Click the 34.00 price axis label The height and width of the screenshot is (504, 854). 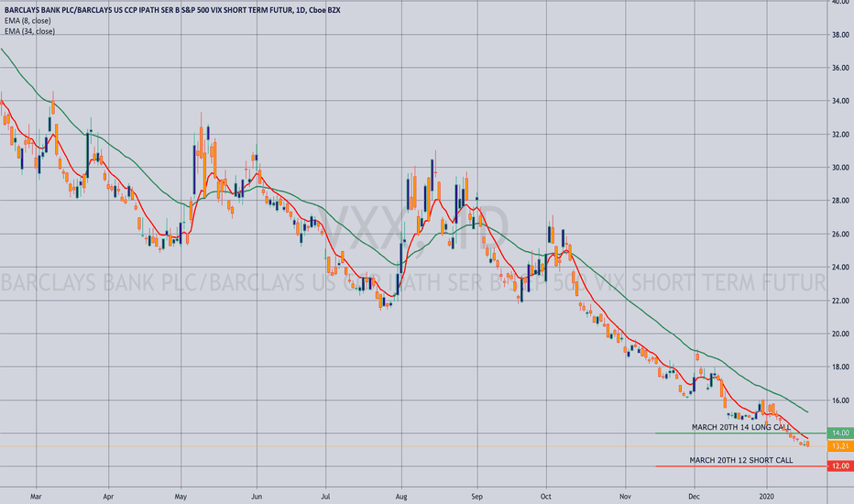point(840,101)
